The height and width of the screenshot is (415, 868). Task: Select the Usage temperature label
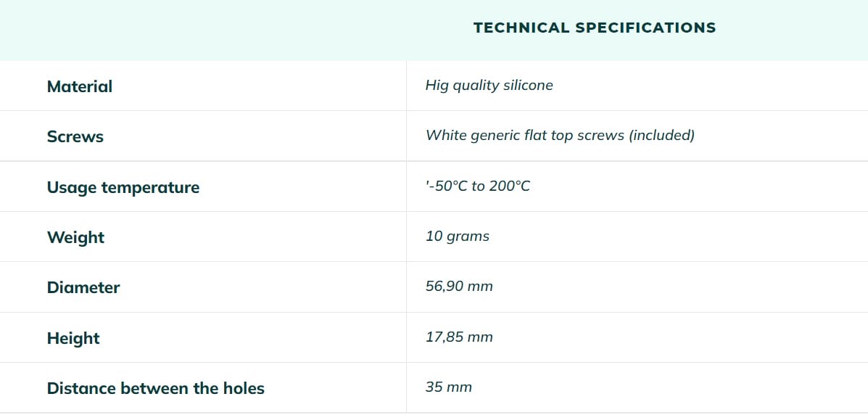pyautogui.click(x=123, y=187)
